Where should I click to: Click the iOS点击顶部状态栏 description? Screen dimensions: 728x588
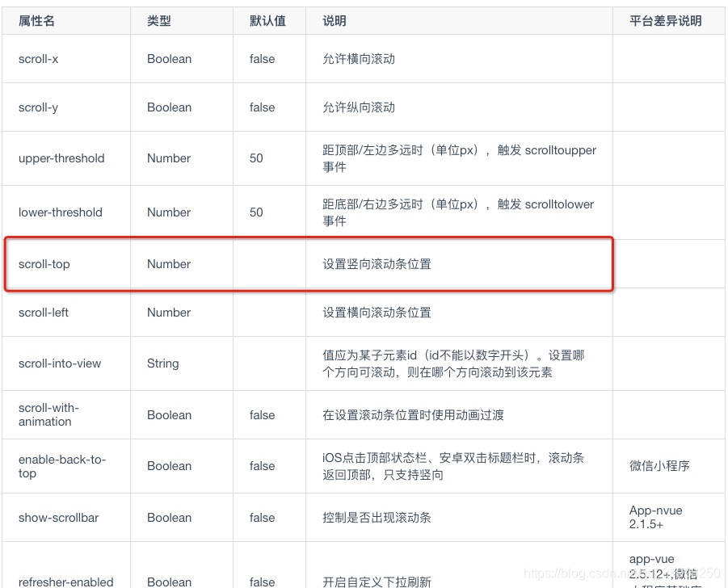[453, 466]
